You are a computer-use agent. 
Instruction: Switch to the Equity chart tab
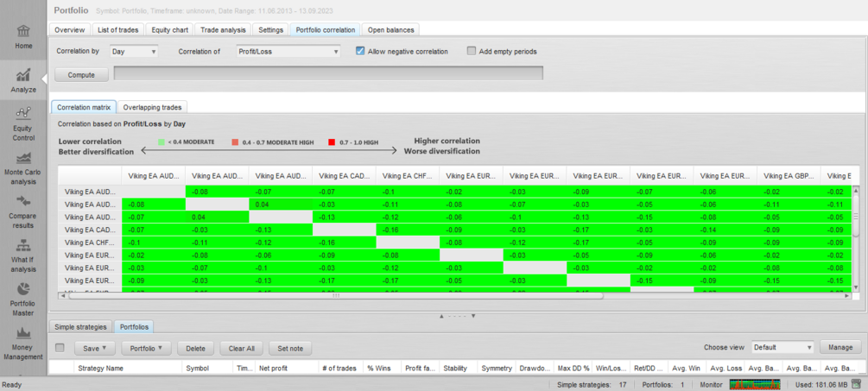pyautogui.click(x=170, y=30)
